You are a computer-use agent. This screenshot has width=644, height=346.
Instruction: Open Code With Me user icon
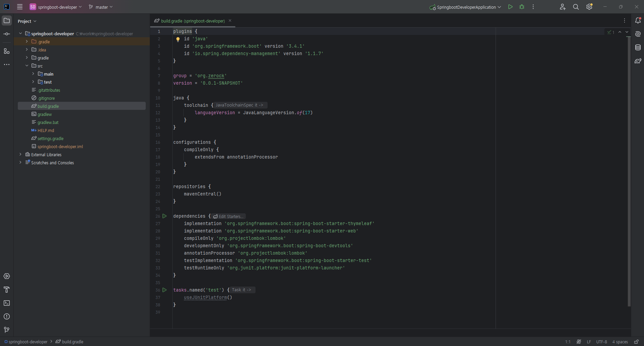point(563,7)
